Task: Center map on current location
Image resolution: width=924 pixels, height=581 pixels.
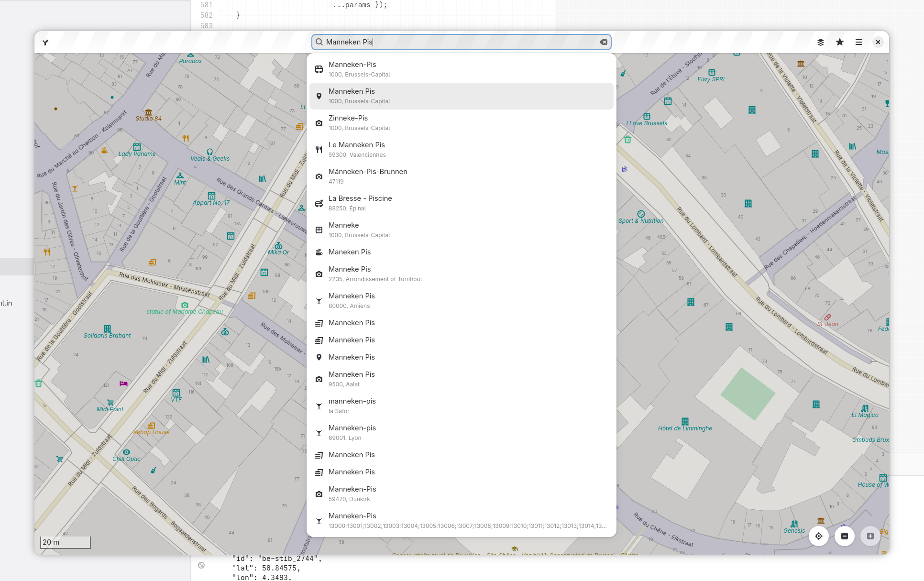Action: click(x=819, y=536)
